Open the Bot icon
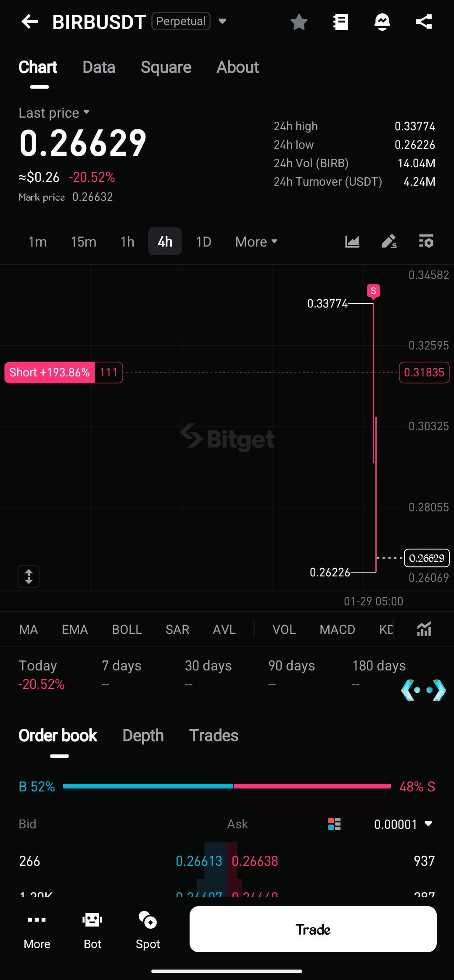 92,929
